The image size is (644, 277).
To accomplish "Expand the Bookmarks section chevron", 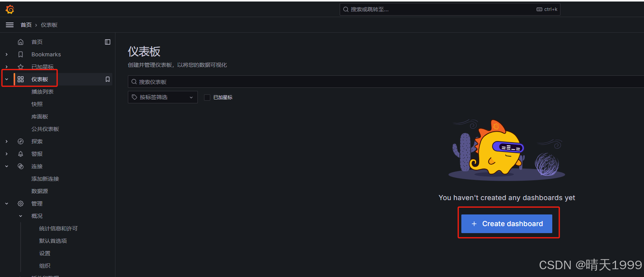I will click(x=7, y=54).
